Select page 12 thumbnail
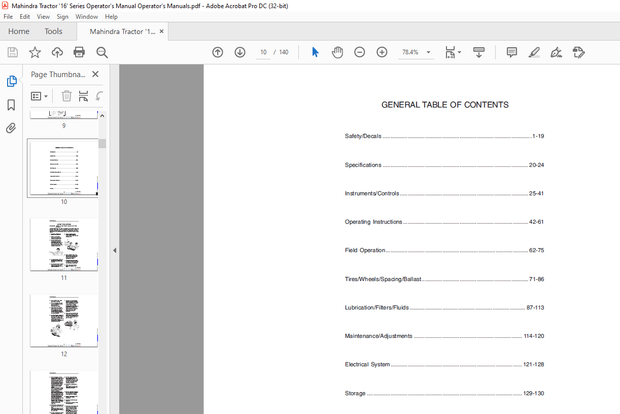620x414 pixels. [x=64, y=320]
